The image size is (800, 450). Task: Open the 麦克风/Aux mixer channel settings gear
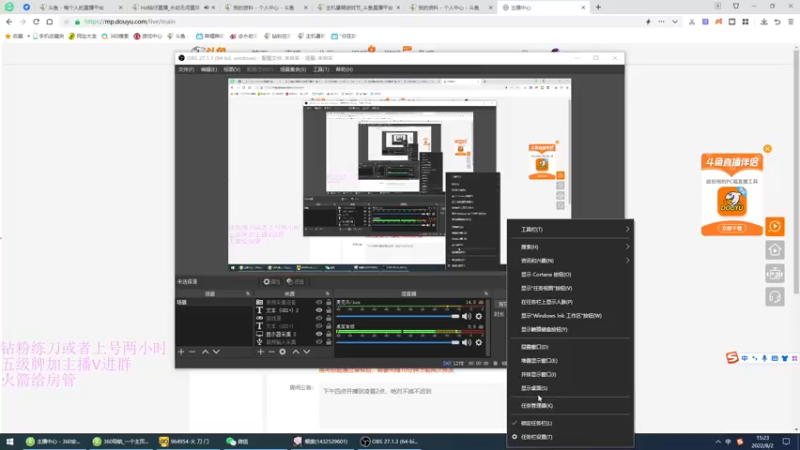(479, 316)
